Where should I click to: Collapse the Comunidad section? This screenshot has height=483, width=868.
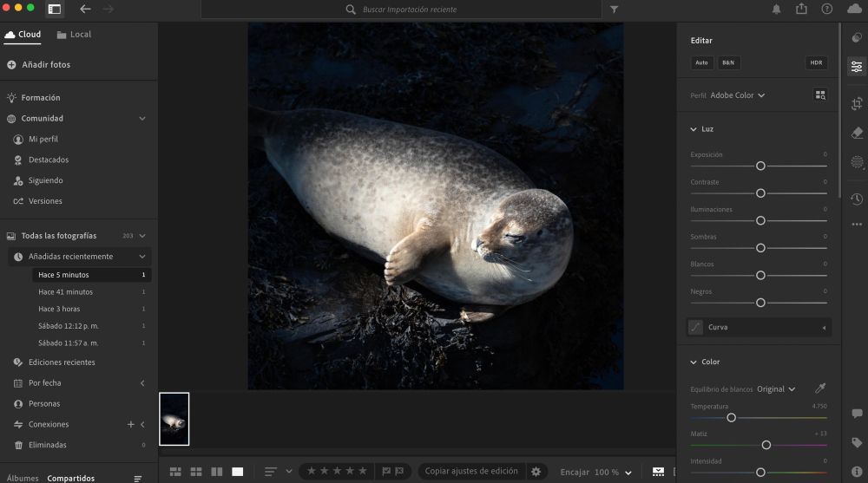(142, 119)
